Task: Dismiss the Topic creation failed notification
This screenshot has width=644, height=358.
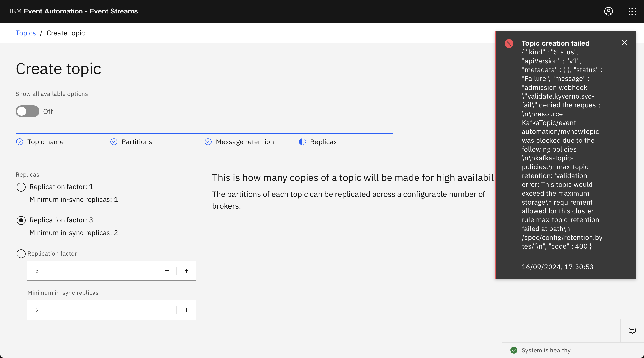Action: (624, 43)
